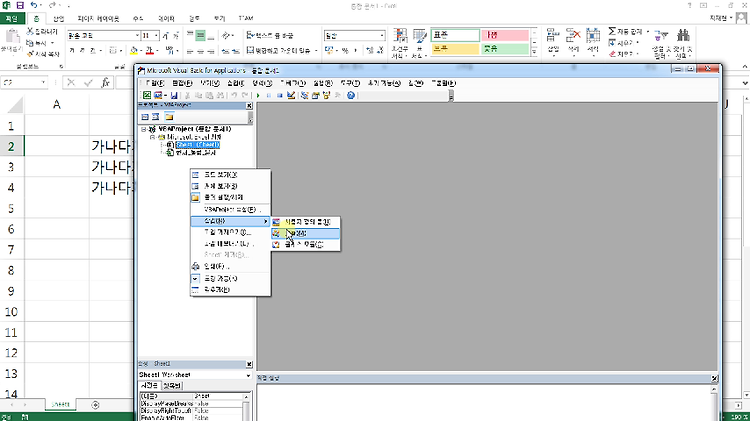Screen dimensions: 750x421
Task: Select Excel column A header
Action: tap(56, 104)
